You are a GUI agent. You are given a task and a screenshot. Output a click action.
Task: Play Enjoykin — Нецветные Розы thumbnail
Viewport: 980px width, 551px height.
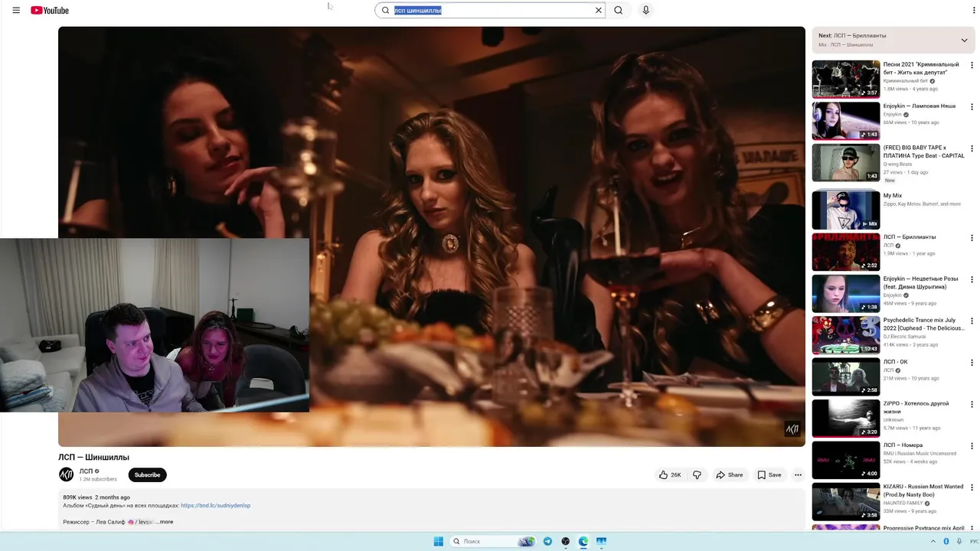click(x=846, y=293)
